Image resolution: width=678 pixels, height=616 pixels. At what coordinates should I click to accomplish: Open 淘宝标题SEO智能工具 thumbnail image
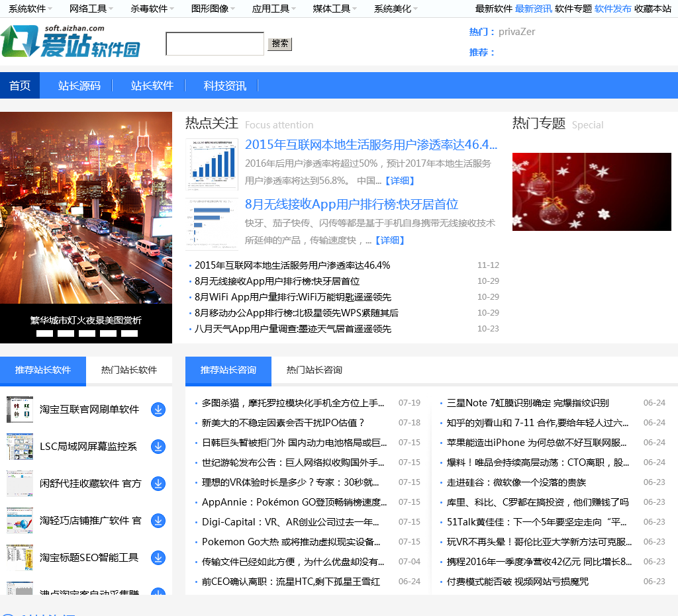pos(20,558)
